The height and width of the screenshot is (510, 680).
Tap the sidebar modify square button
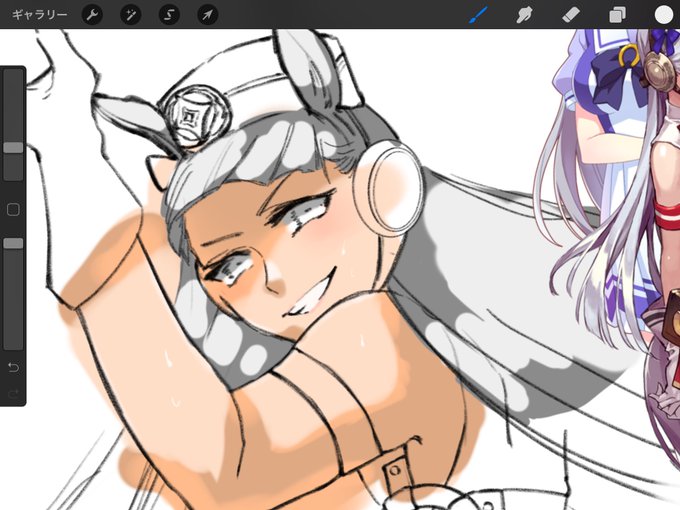point(13,210)
